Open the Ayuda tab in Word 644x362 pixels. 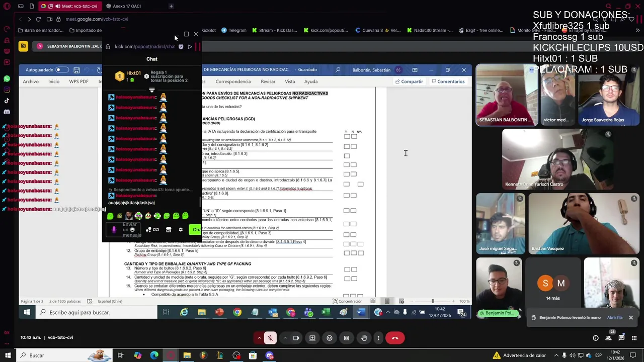pyautogui.click(x=311, y=81)
